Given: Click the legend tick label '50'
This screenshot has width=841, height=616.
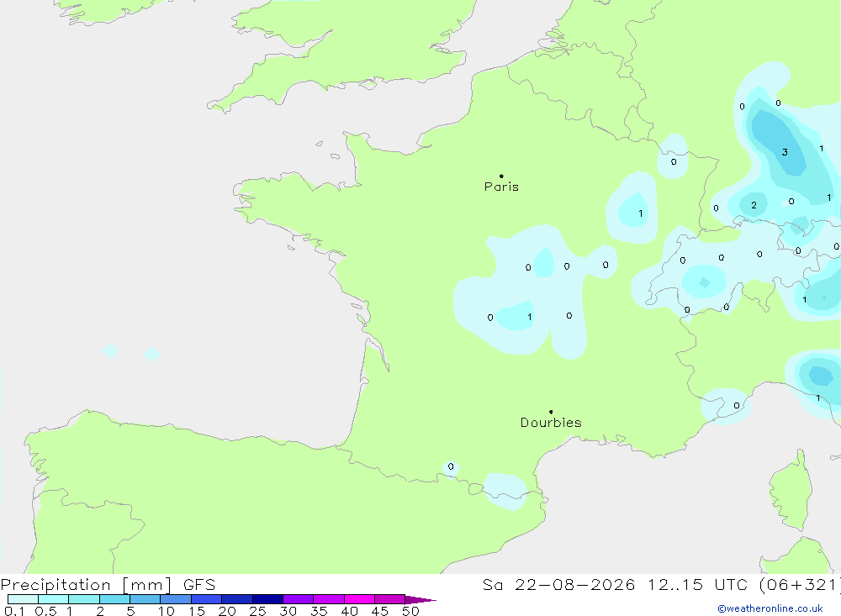Looking at the screenshot, I should coord(410,611).
